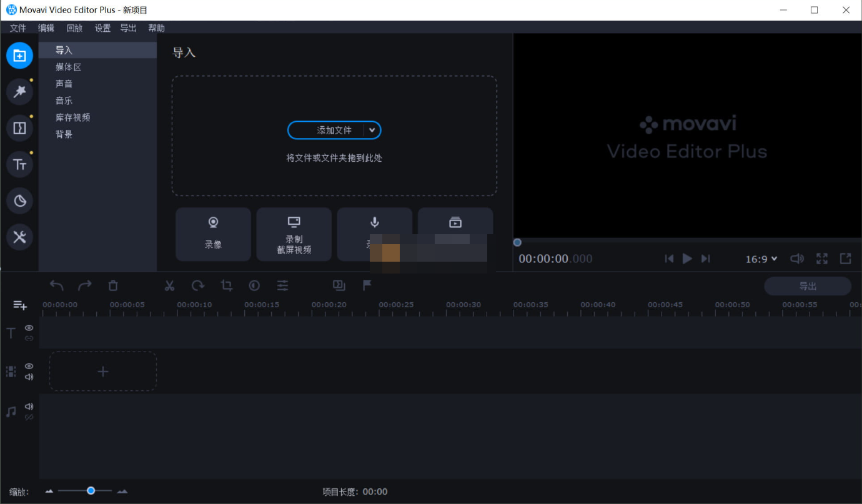
Task: Click the 添加文件 button
Action: coord(329,130)
